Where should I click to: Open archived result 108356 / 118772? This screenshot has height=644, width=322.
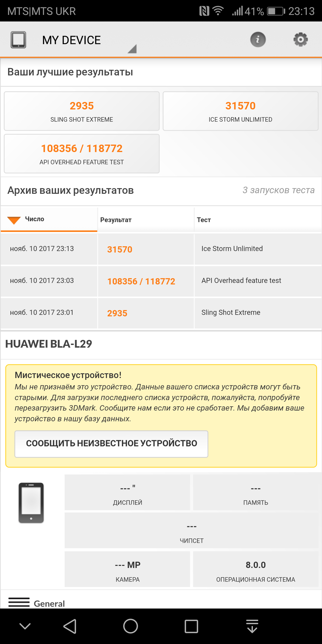141,281
